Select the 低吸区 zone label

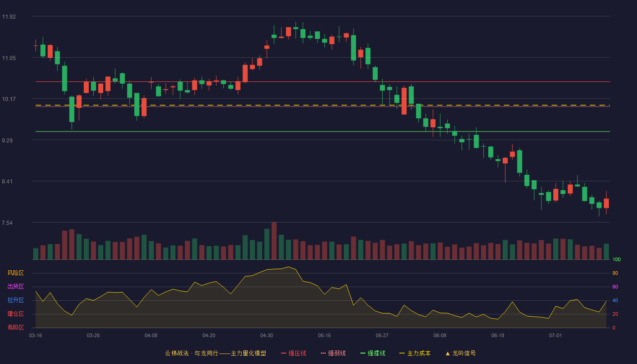tap(15, 327)
